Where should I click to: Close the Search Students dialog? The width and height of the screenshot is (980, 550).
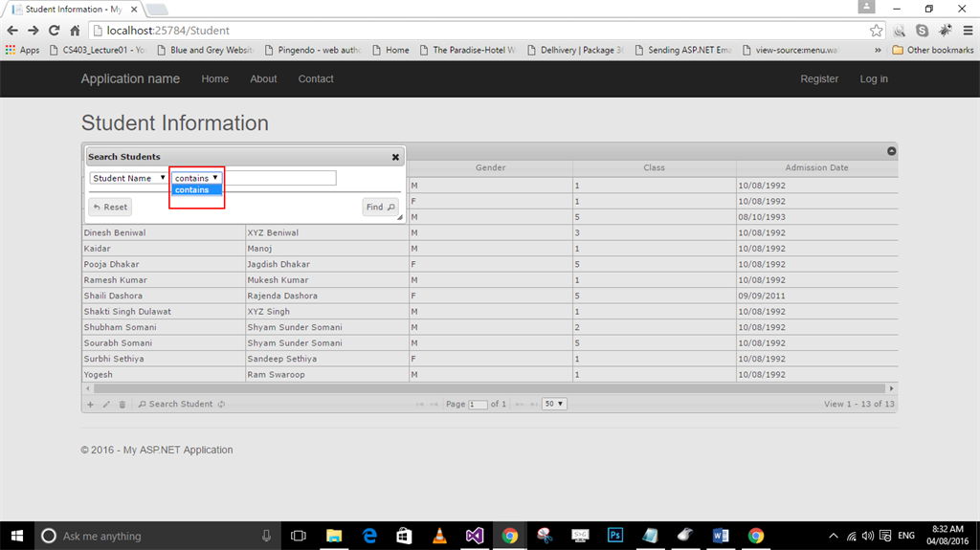point(395,157)
